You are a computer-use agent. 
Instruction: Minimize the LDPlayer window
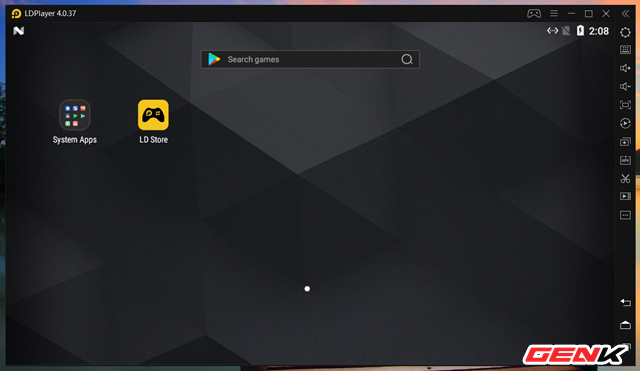571,13
